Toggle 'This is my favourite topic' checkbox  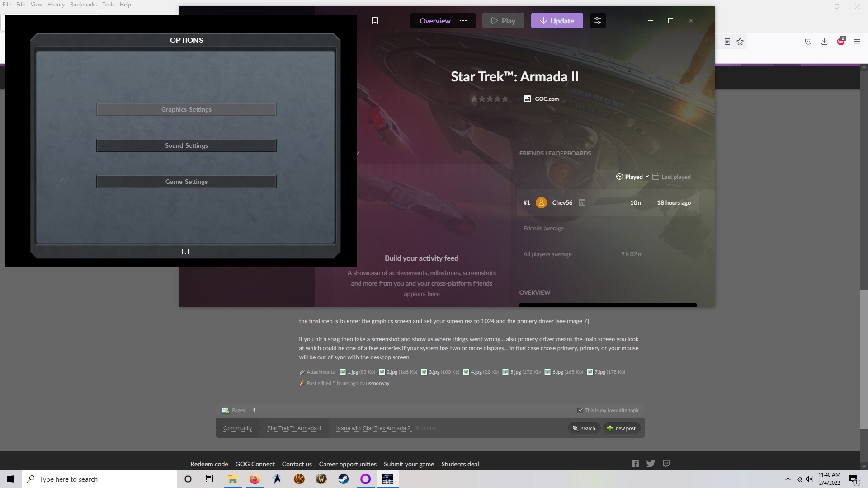point(580,410)
